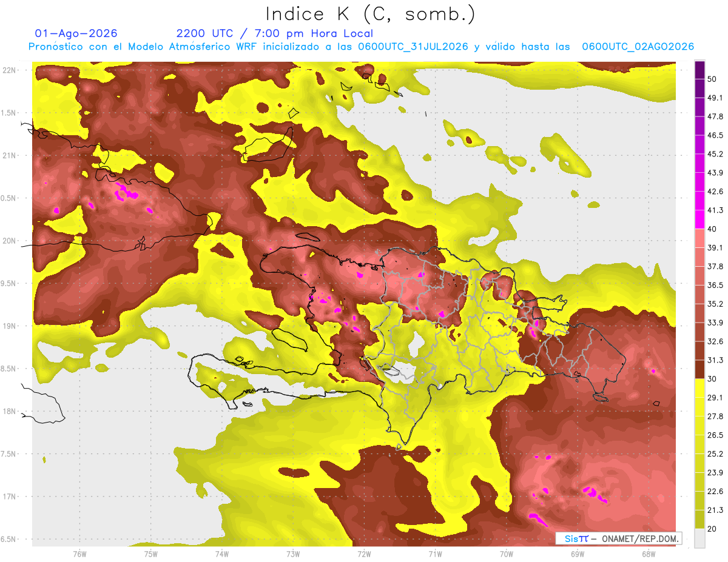
Task: Click the colorbar value 33.9
Action: pos(715,323)
